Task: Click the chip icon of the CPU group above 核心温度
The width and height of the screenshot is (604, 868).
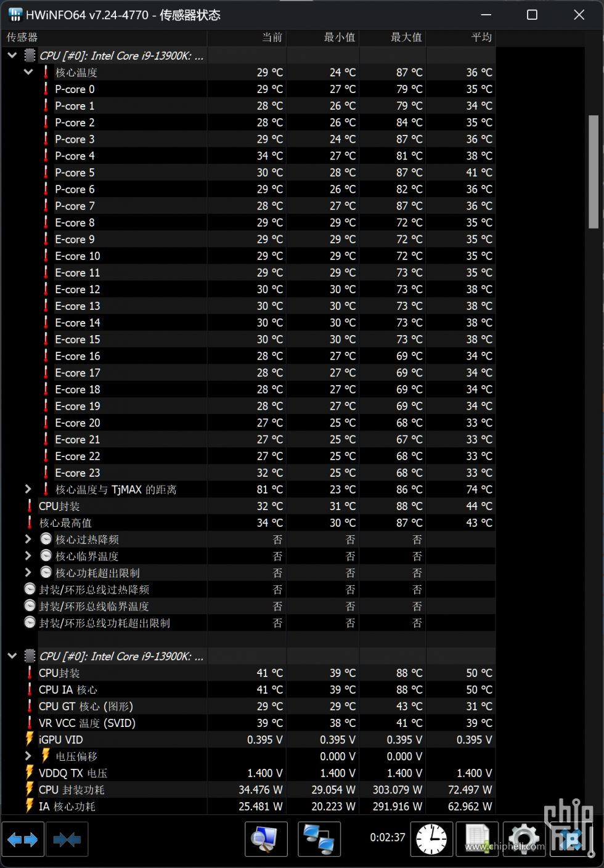Action: click(30, 55)
